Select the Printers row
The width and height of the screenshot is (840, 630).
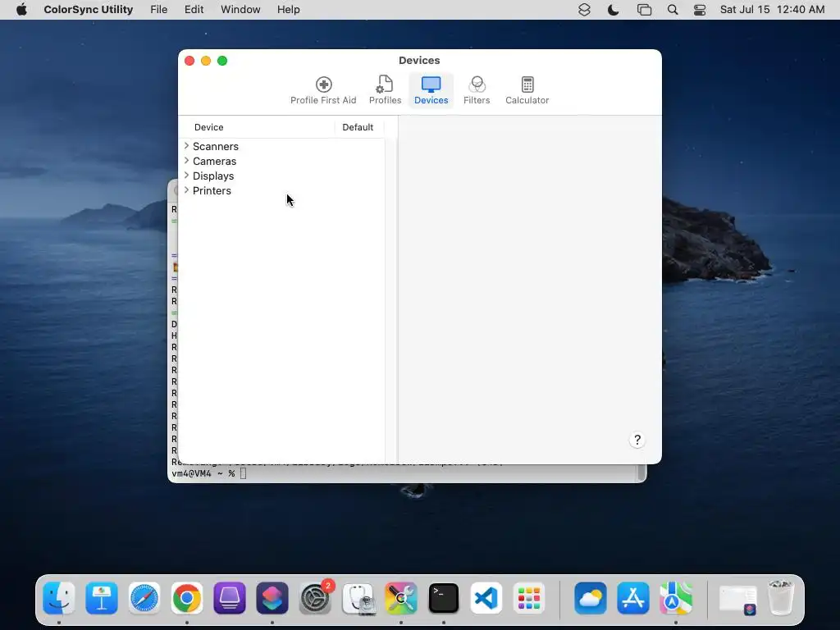(282, 190)
